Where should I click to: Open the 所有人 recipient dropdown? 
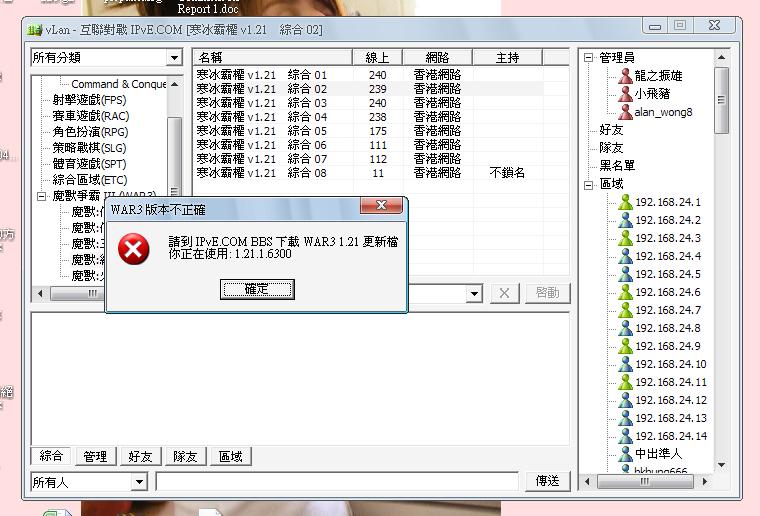139,482
